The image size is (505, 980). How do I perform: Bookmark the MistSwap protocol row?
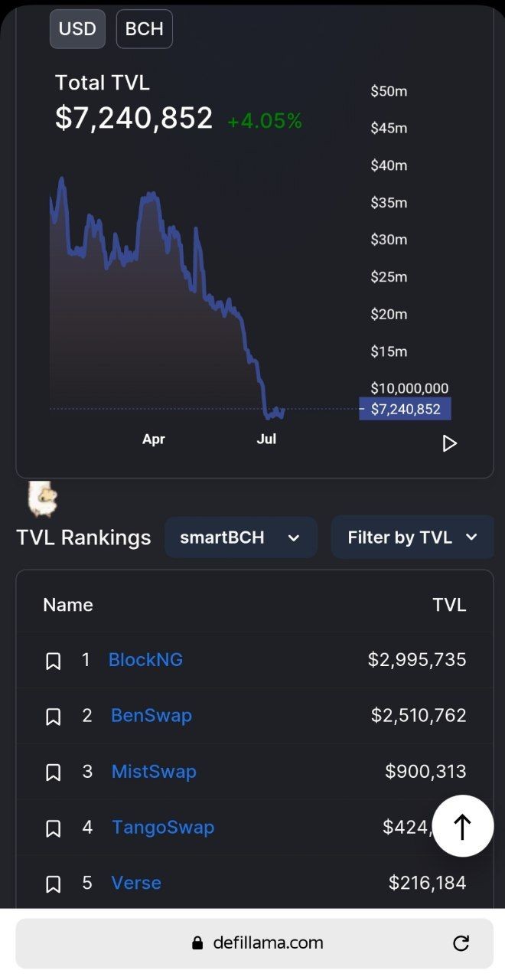click(x=53, y=773)
